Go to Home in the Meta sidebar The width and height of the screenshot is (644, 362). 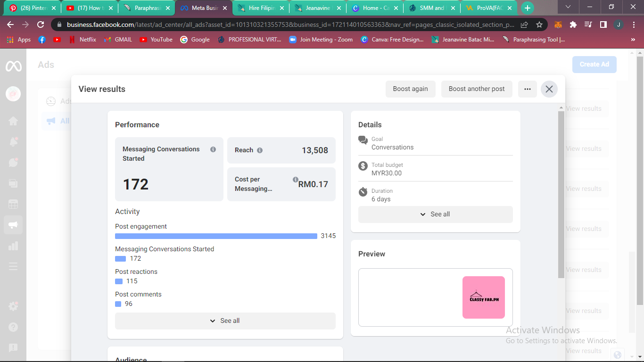pyautogui.click(x=13, y=121)
